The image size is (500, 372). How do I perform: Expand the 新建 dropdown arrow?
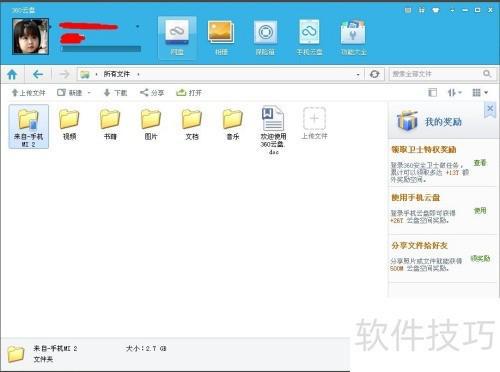click(x=89, y=93)
